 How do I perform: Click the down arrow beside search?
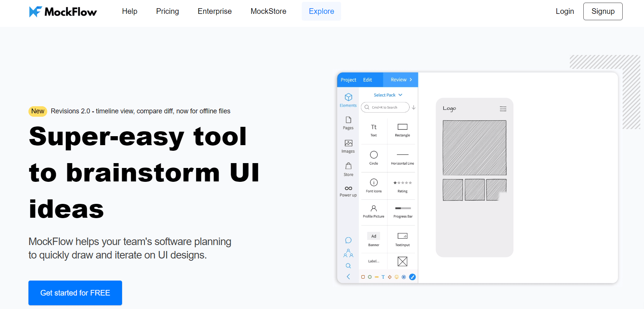[414, 107]
